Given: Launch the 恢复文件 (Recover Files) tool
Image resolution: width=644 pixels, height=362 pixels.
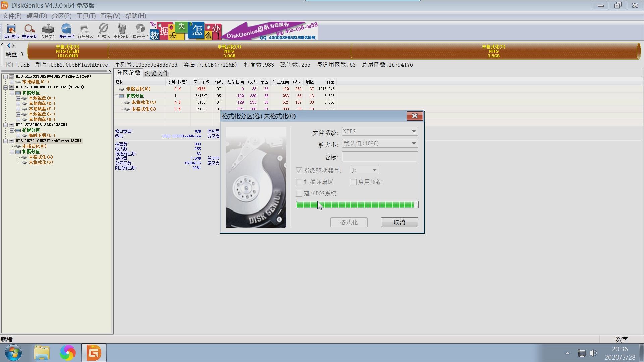Looking at the screenshot, I should 48,31.
